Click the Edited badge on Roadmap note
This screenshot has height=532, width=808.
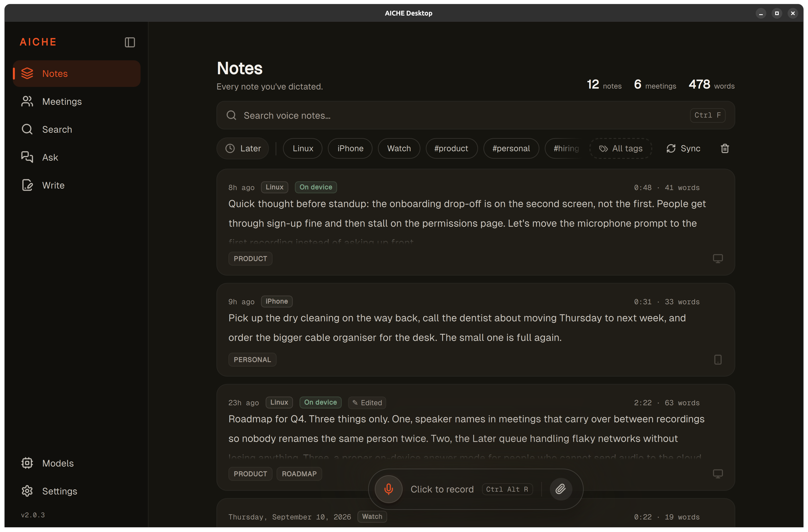pyautogui.click(x=367, y=402)
